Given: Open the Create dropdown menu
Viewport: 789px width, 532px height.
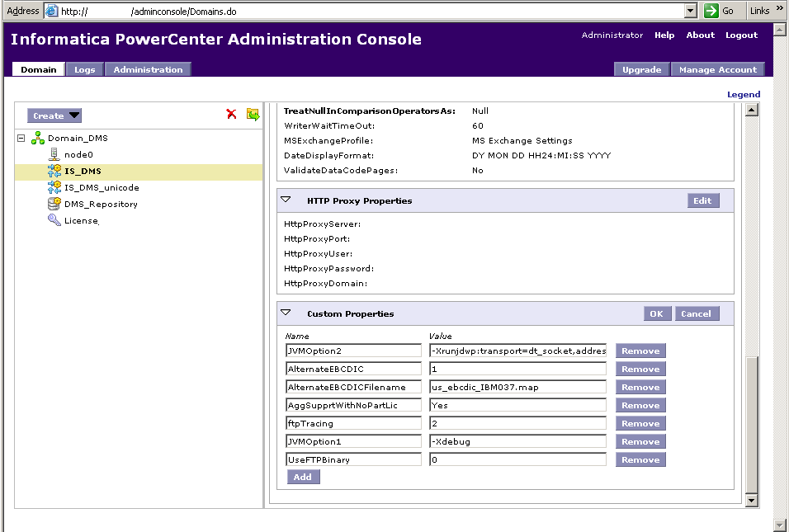Looking at the screenshot, I should (54, 115).
